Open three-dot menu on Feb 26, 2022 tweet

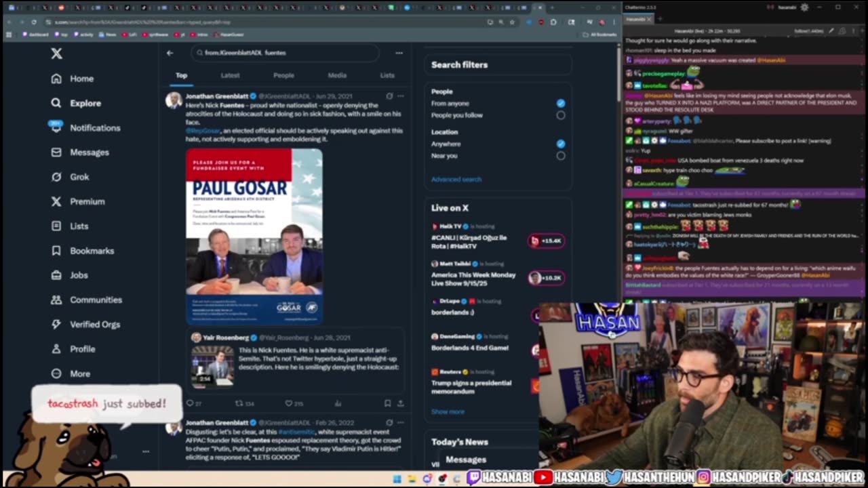coord(401,422)
